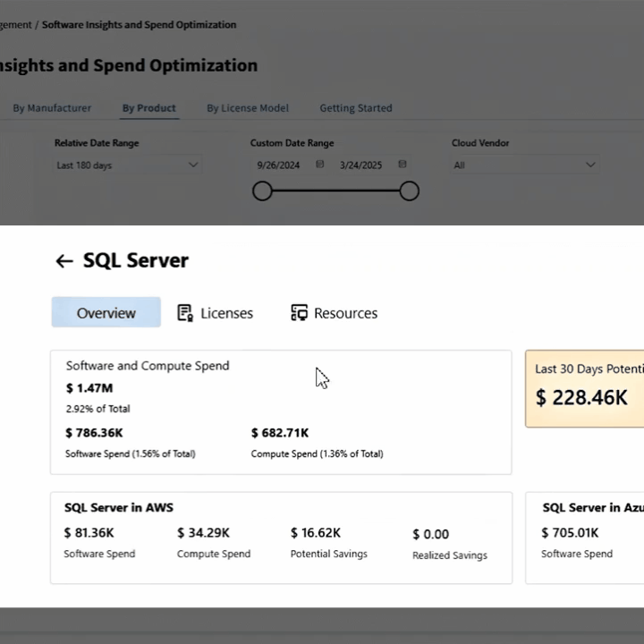Select the SQL Server in AWS card
Viewport: 644px width, 644px height.
[x=281, y=537]
